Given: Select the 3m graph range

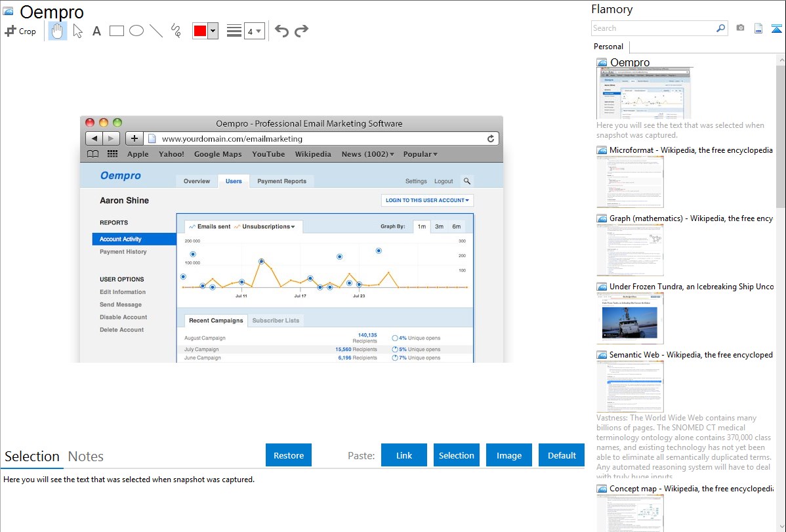Looking at the screenshot, I should coord(439,226).
